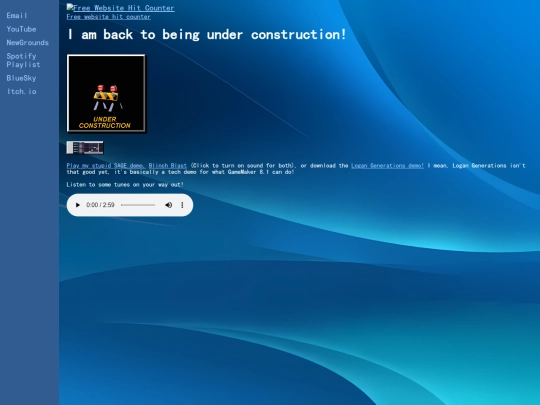Visit the NewGrounds sidebar link
The width and height of the screenshot is (540, 405).
(28, 42)
